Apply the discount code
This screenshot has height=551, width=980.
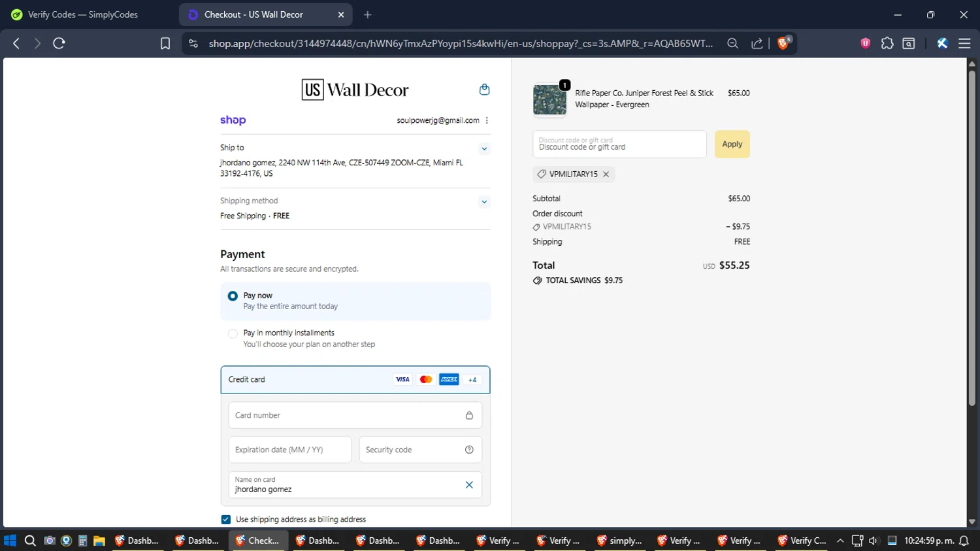732,144
